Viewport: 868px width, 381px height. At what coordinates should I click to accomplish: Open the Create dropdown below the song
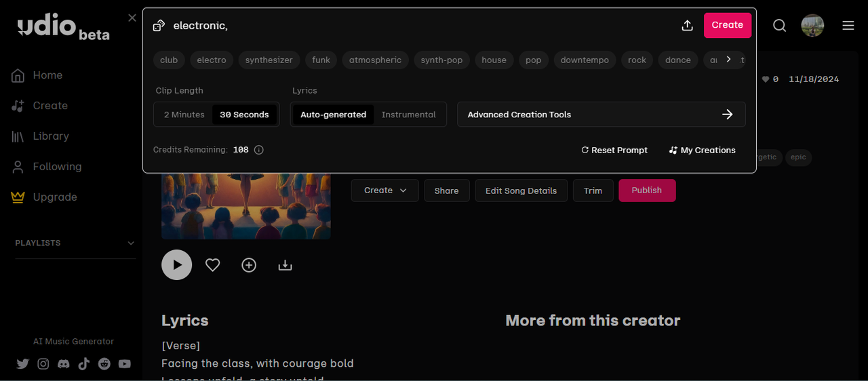pos(385,190)
